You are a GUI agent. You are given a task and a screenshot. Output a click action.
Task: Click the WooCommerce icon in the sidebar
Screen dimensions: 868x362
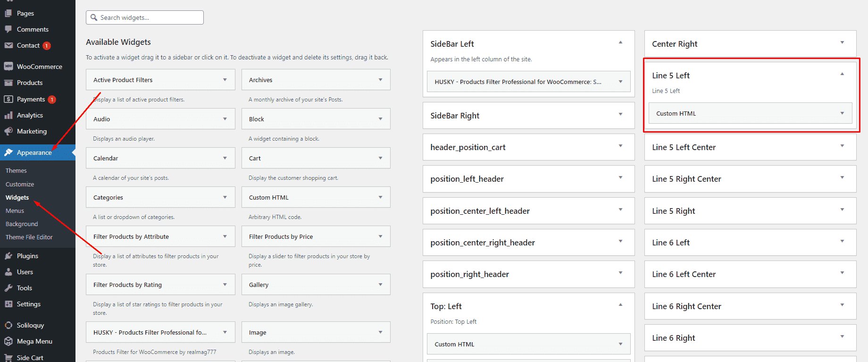click(8, 67)
